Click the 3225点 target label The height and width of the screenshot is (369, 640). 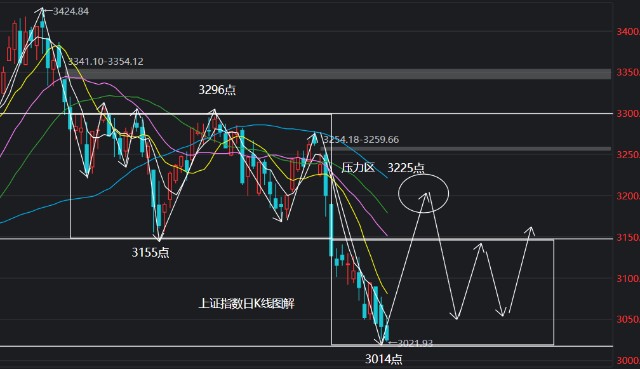(x=406, y=168)
